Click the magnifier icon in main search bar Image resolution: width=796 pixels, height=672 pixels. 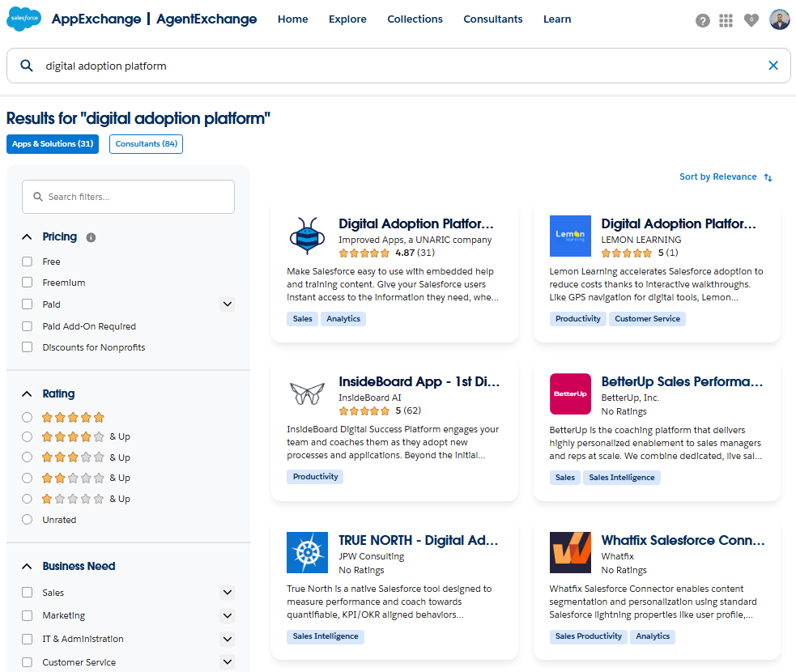pos(27,66)
